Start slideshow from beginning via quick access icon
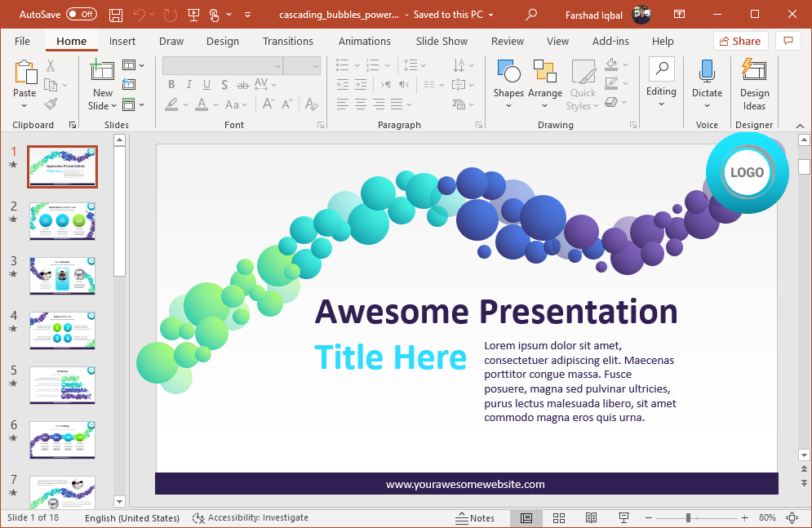The width and height of the screenshot is (812, 528). coord(193,15)
